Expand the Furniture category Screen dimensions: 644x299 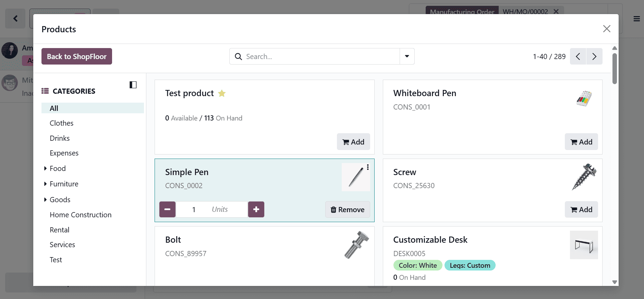tap(45, 184)
